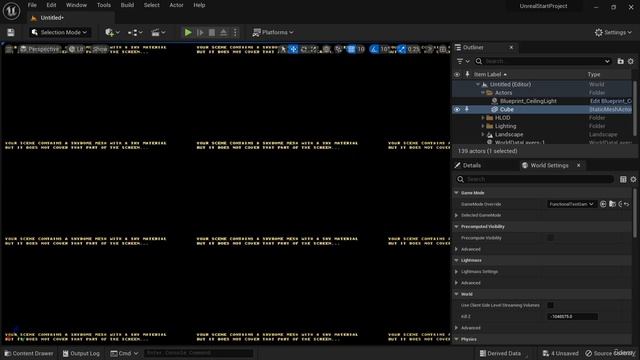Open the Settings dropdown in toolbar
The image size is (640, 360).
coord(613,32)
